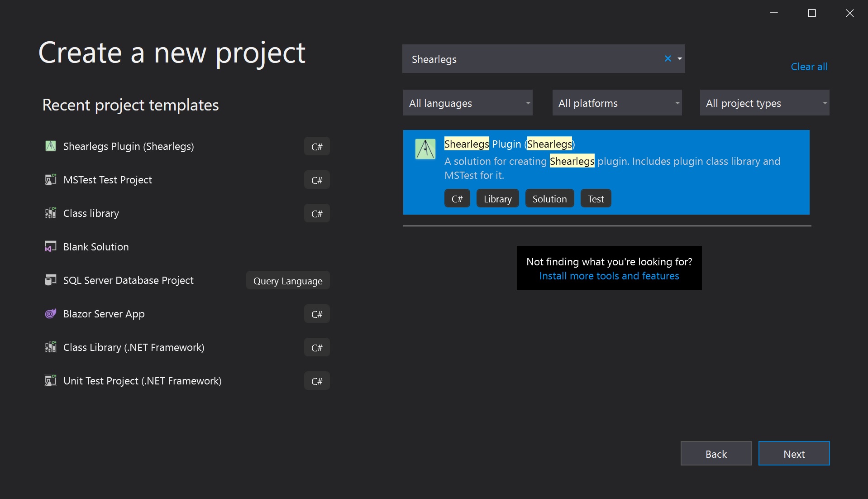Image resolution: width=868 pixels, height=499 pixels.
Task: Click the SQL Server Database Project icon
Action: click(51, 280)
